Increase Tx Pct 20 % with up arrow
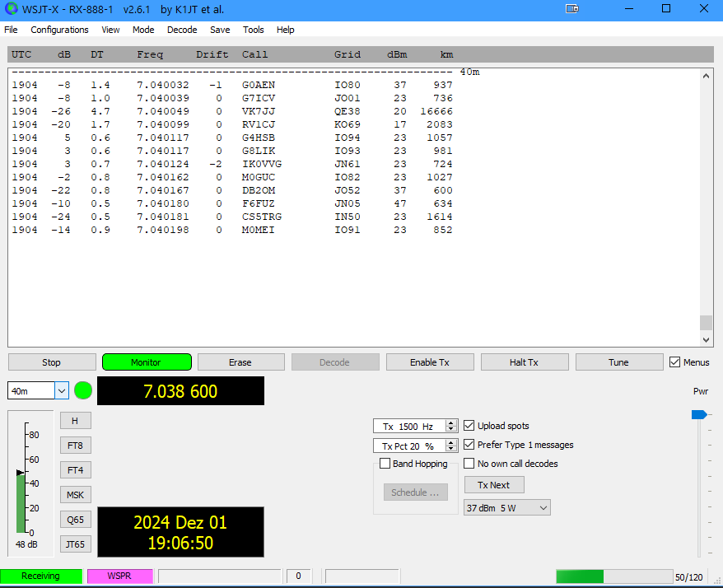The image size is (723, 588). coord(451,442)
